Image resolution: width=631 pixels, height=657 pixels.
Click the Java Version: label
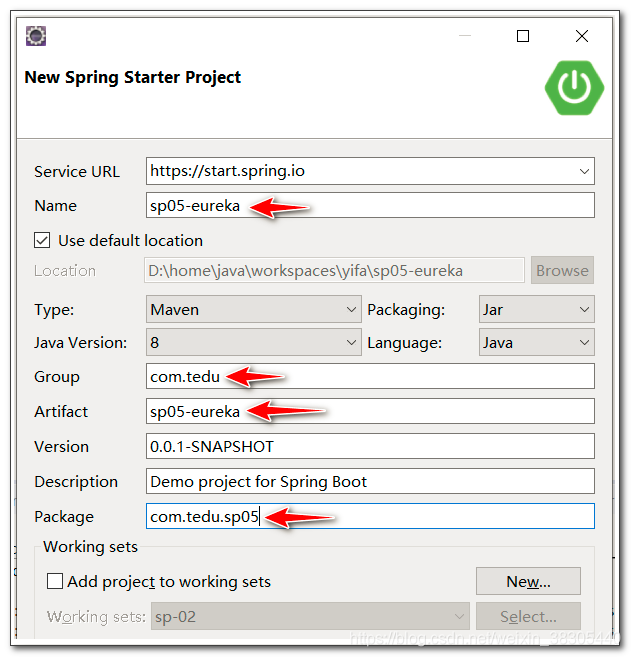point(80,343)
